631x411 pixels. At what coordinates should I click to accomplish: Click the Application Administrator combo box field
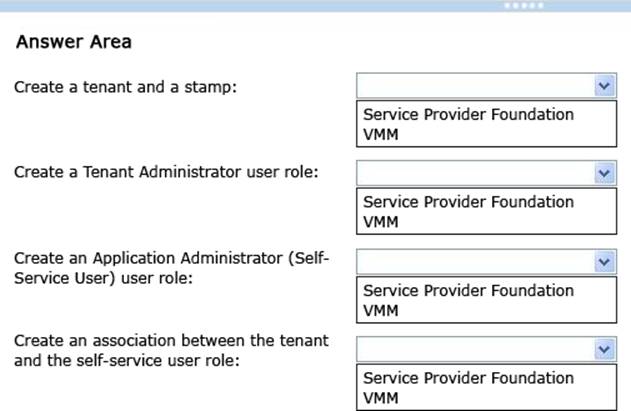click(475, 262)
